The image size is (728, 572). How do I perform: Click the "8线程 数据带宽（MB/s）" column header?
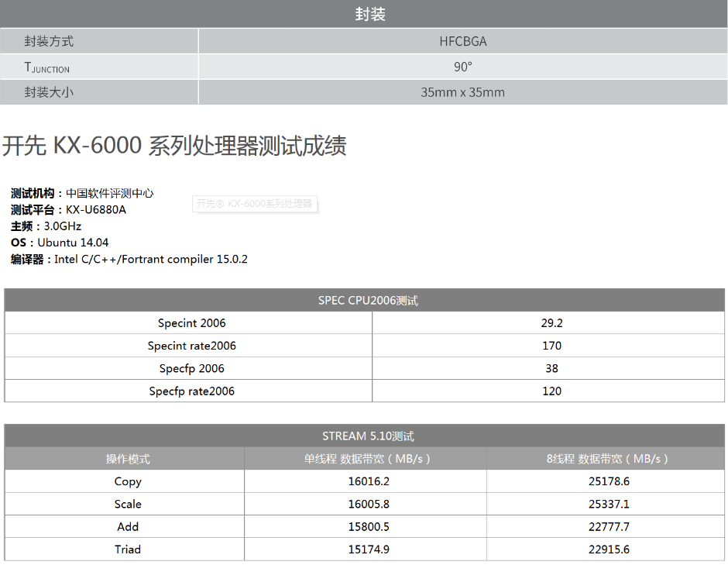[606, 459]
